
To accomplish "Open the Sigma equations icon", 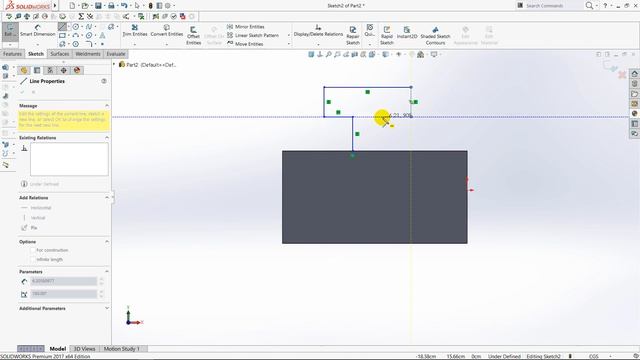I will 81,16.
